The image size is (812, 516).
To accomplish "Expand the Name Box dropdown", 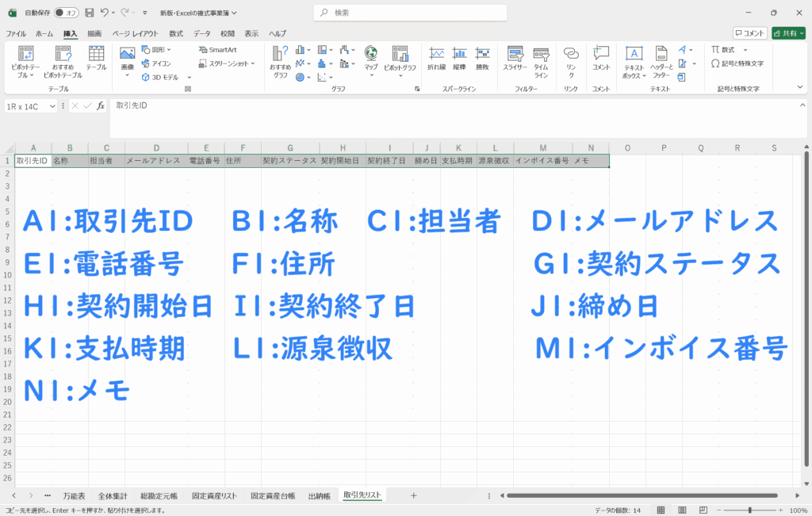I will click(53, 105).
